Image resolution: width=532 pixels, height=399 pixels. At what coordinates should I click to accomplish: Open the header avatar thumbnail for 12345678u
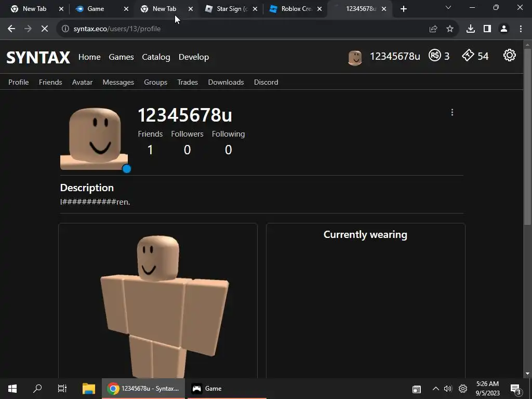click(355, 58)
